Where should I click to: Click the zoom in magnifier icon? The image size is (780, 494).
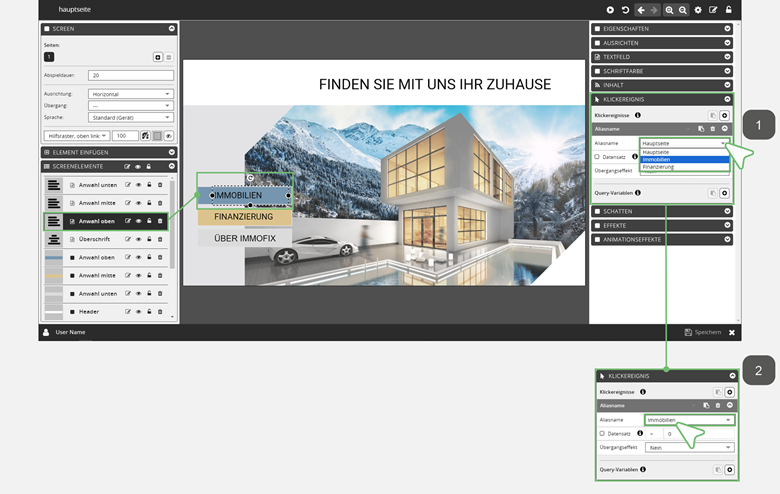coord(669,9)
